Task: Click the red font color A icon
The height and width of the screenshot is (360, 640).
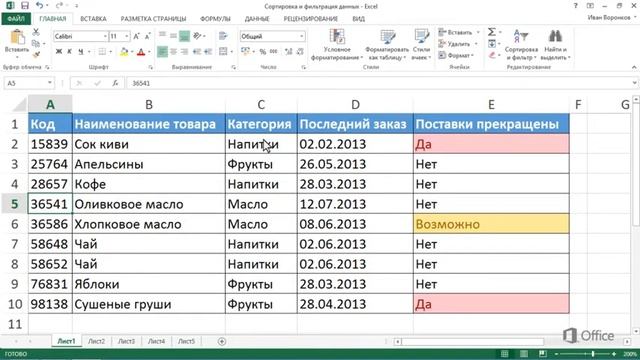Action: point(141,52)
